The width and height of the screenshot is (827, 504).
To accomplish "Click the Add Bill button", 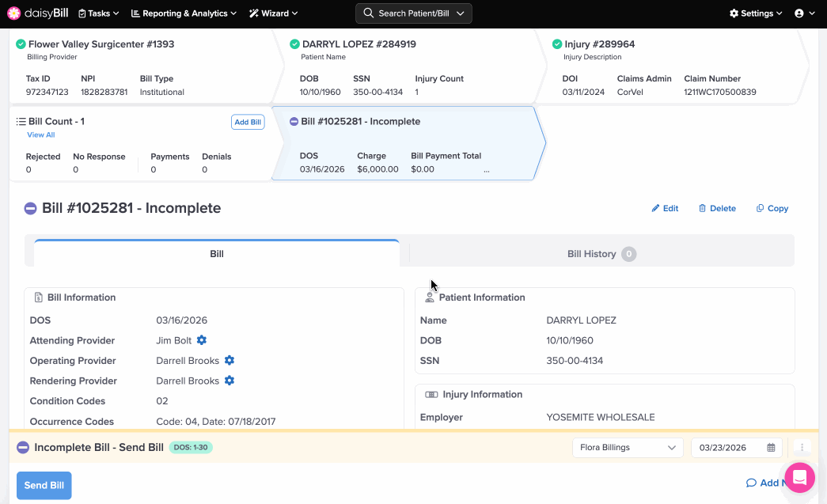I will [248, 122].
